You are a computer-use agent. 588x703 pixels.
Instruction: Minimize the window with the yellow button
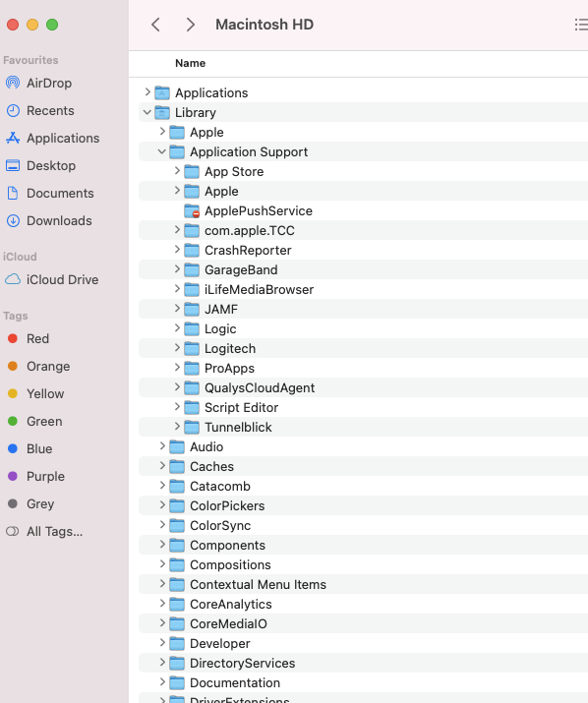click(x=32, y=25)
